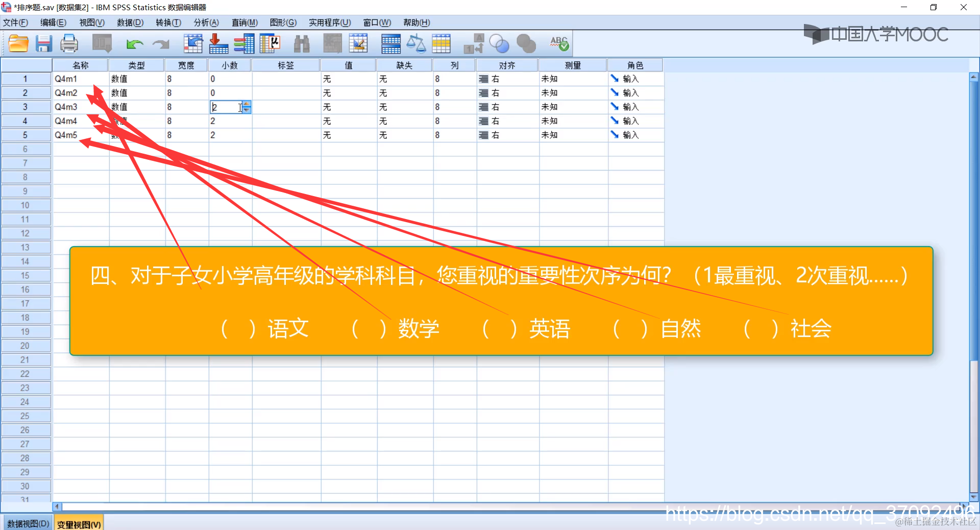Open the 实用程序(U) menu
980x530 pixels.
(x=330, y=22)
